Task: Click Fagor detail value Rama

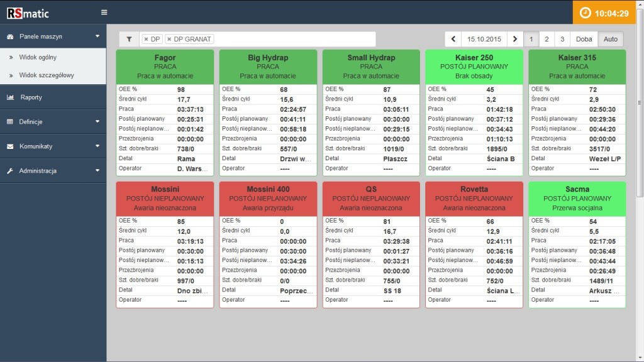Action: (x=186, y=159)
